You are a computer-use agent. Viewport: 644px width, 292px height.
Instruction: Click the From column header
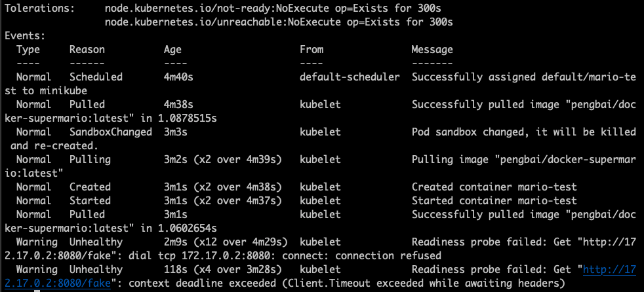point(312,50)
